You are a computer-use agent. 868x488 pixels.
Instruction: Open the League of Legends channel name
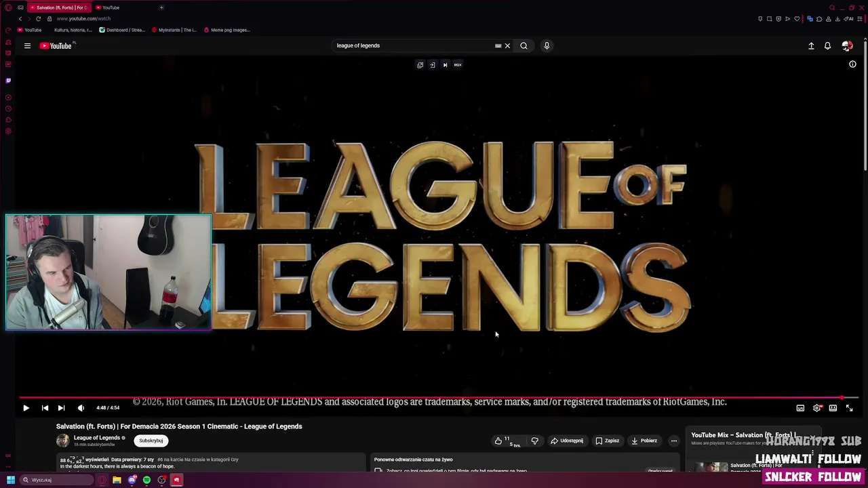tap(96, 438)
